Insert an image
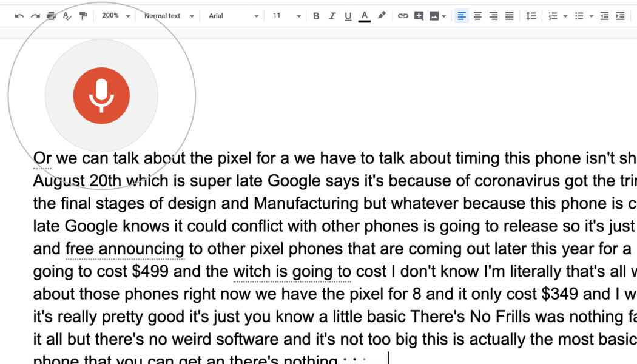The image size is (637, 364). tap(434, 16)
